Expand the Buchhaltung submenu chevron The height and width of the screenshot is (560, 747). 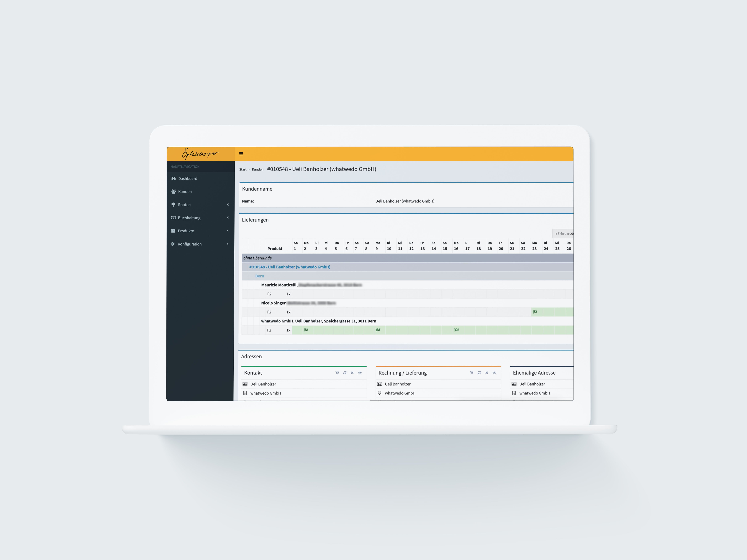coord(228,218)
